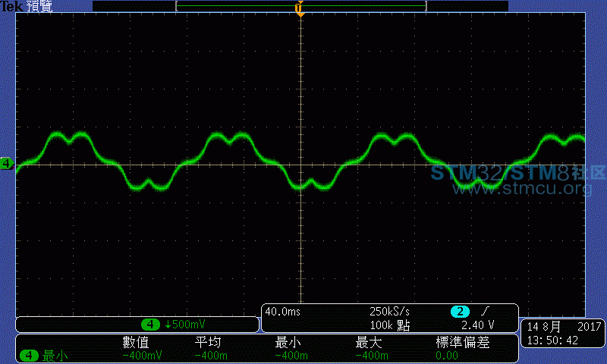Click the 平均 column header

(x=208, y=342)
